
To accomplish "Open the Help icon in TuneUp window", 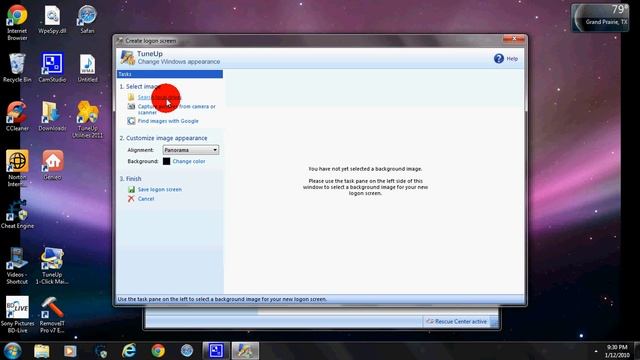I will click(498, 59).
